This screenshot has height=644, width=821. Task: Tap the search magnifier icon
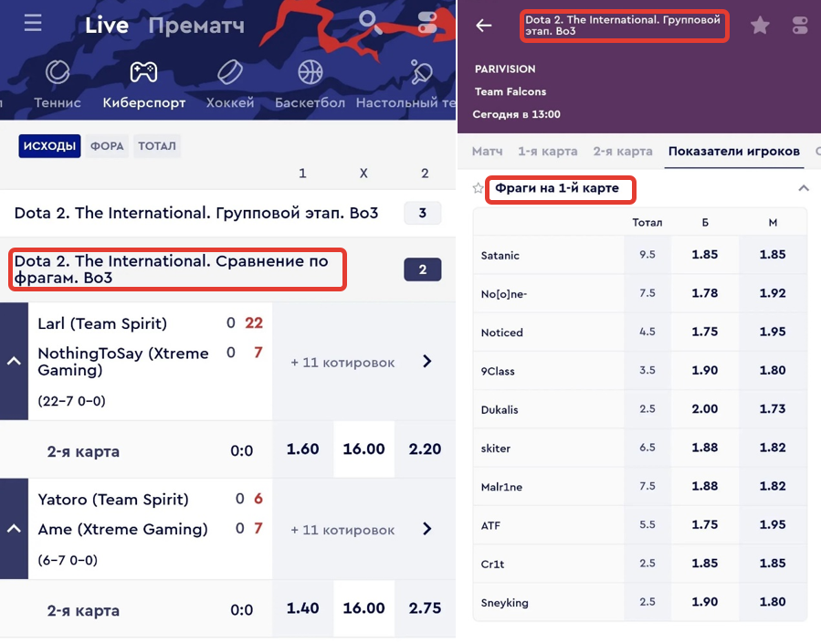369,23
